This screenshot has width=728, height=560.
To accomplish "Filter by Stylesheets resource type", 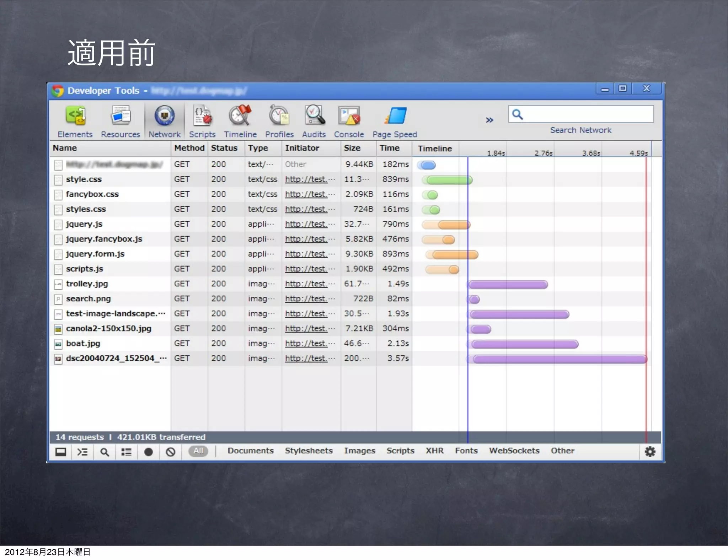I will pos(308,451).
